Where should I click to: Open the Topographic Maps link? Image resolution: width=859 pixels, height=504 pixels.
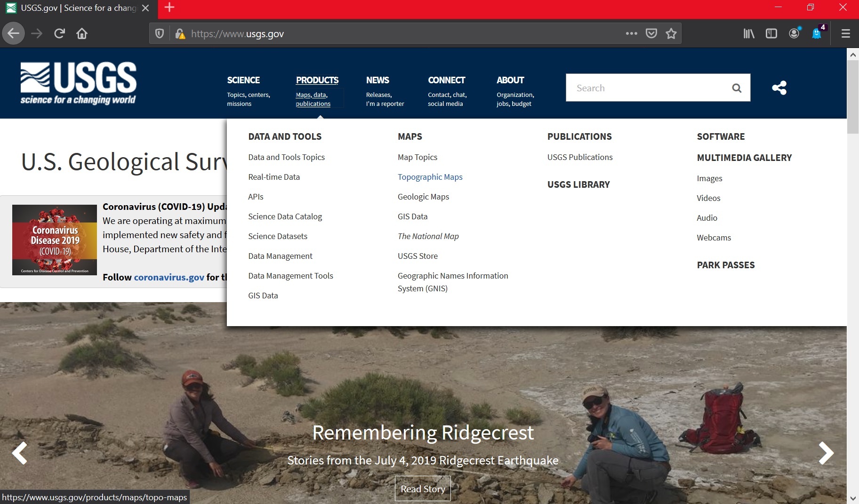(430, 177)
